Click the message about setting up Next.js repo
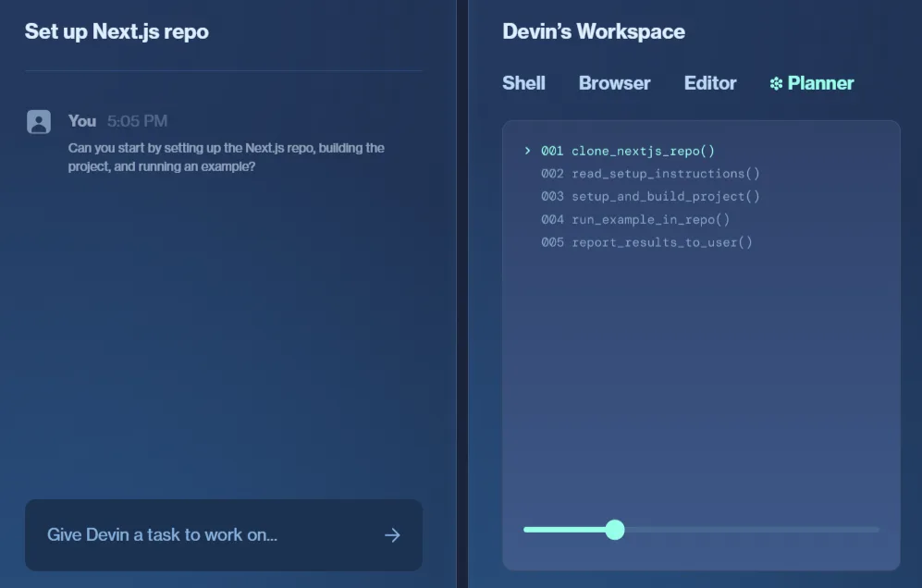Viewport: 922px width, 588px height. (x=226, y=157)
